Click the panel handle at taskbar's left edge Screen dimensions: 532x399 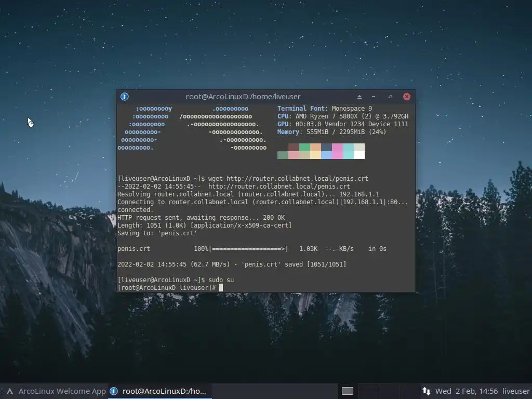tap(2, 391)
